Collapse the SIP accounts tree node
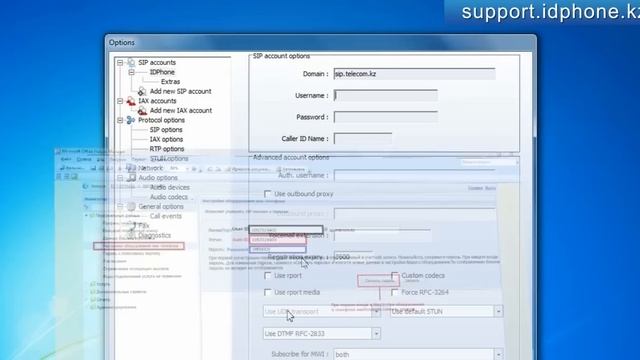Screen dimensions: 640x360 point(120,62)
